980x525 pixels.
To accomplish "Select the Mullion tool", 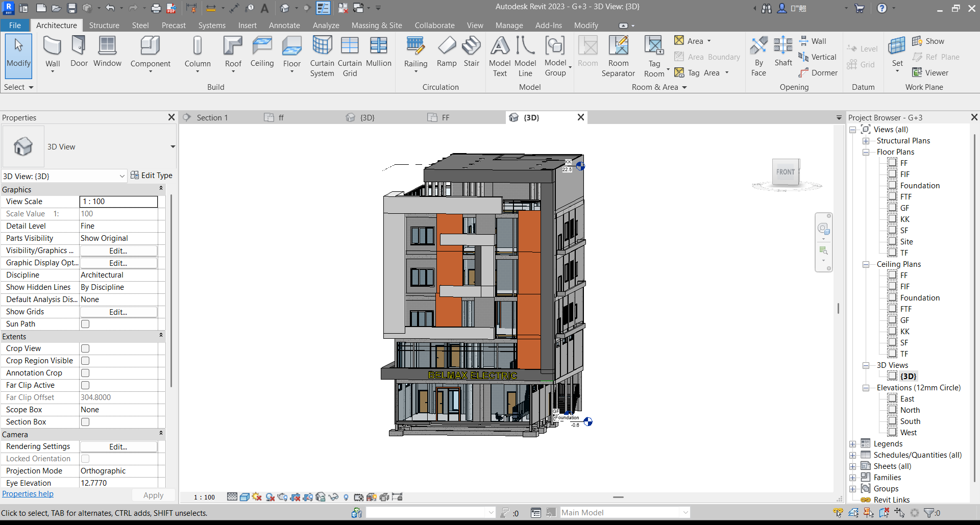I will click(x=379, y=52).
